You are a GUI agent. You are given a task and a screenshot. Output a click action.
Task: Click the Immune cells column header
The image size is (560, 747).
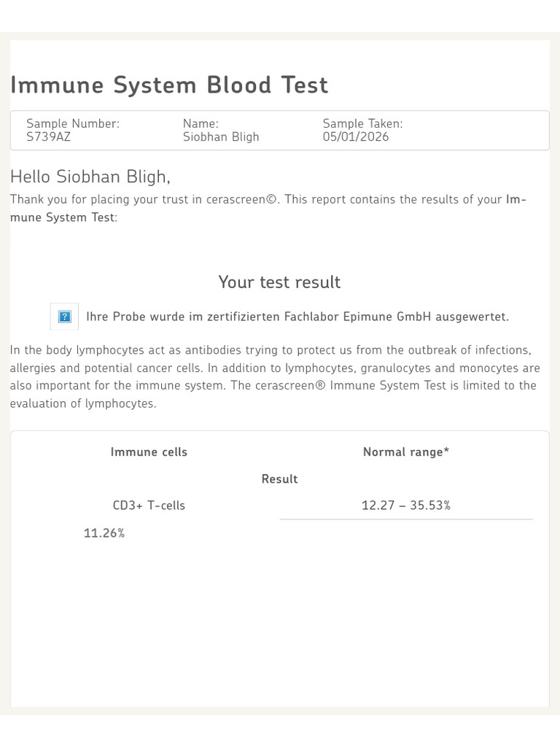click(x=149, y=452)
